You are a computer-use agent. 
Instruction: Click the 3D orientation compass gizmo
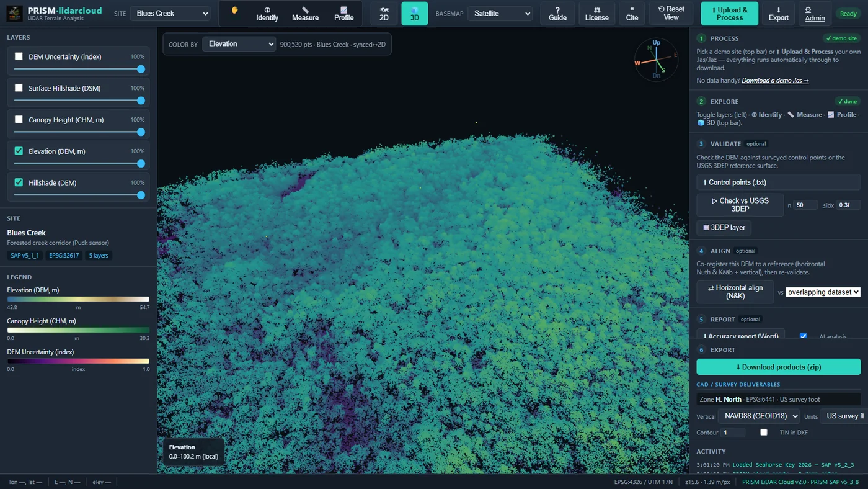656,60
